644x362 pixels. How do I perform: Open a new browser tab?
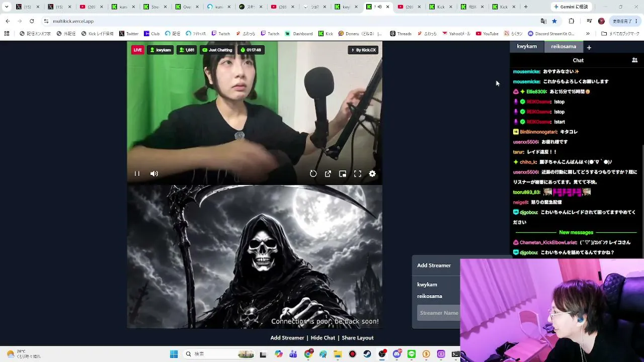click(x=526, y=7)
